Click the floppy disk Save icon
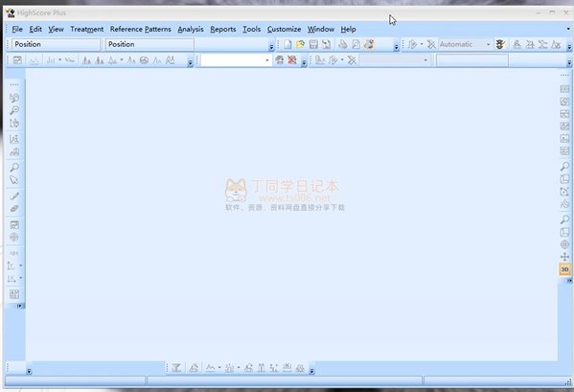 [x=313, y=44]
